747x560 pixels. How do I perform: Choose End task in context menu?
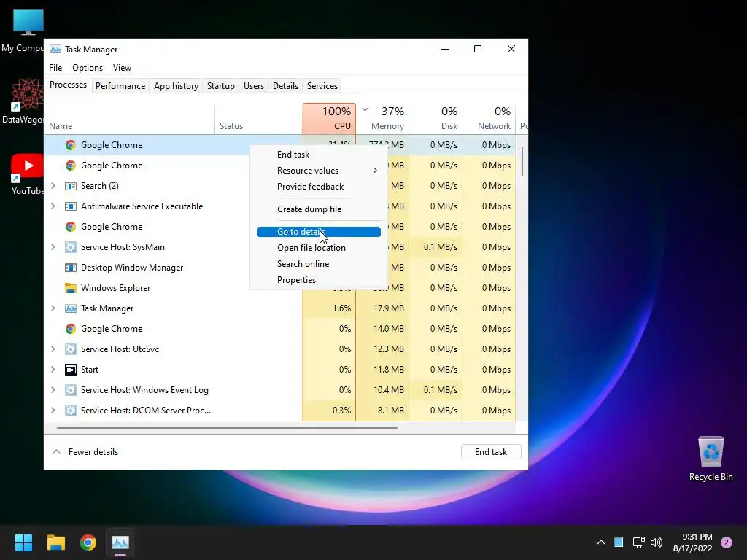click(318, 155)
